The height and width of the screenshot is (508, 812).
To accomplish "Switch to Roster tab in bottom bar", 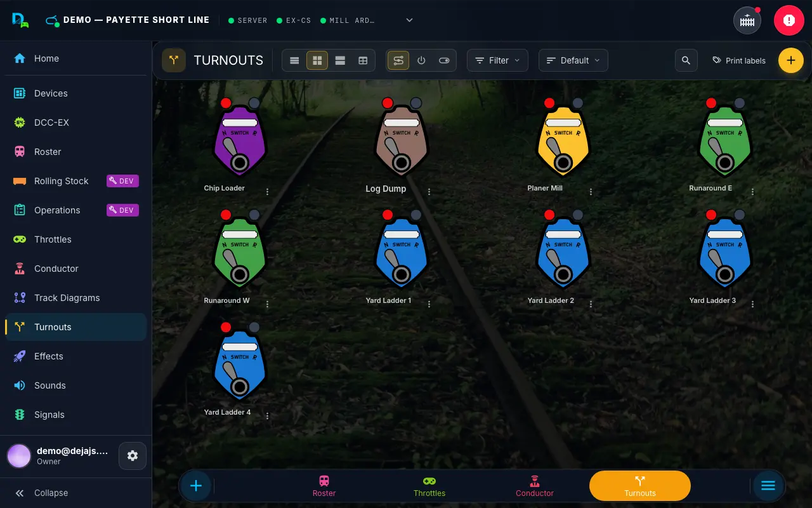I will (x=324, y=486).
